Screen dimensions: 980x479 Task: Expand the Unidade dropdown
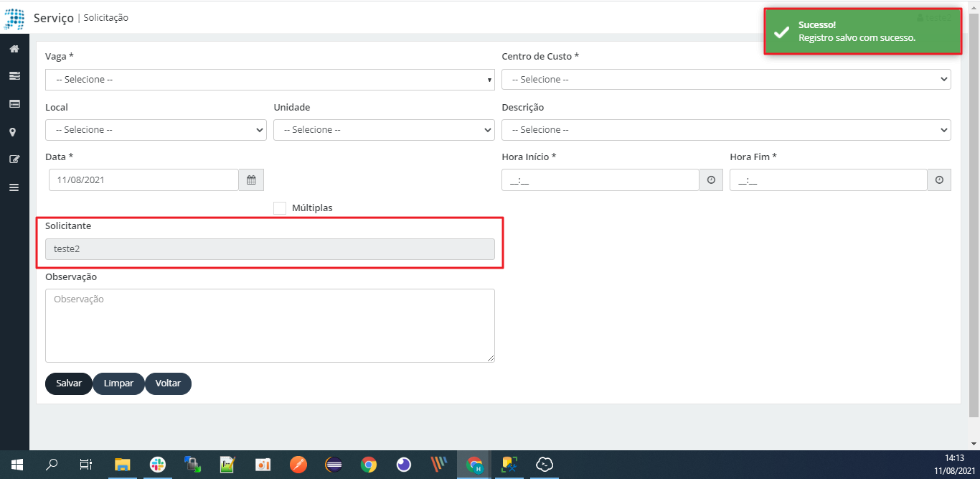pyautogui.click(x=384, y=130)
